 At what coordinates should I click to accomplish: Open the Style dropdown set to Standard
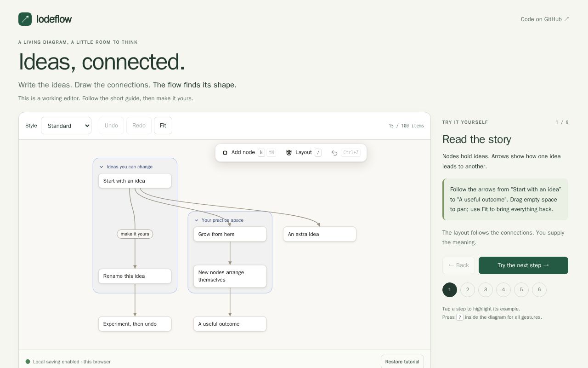pos(66,126)
